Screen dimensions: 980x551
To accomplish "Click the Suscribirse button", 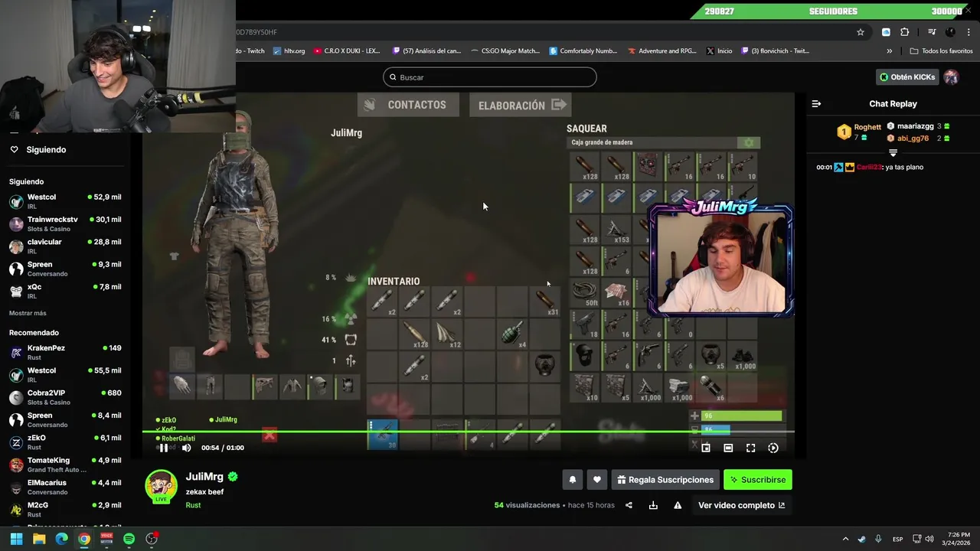I will [x=758, y=480].
